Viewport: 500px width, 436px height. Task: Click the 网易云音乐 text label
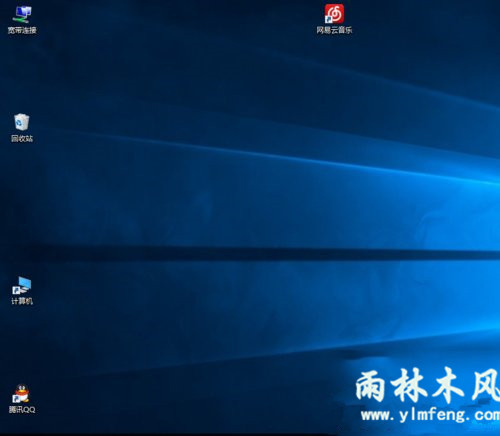pos(334,30)
